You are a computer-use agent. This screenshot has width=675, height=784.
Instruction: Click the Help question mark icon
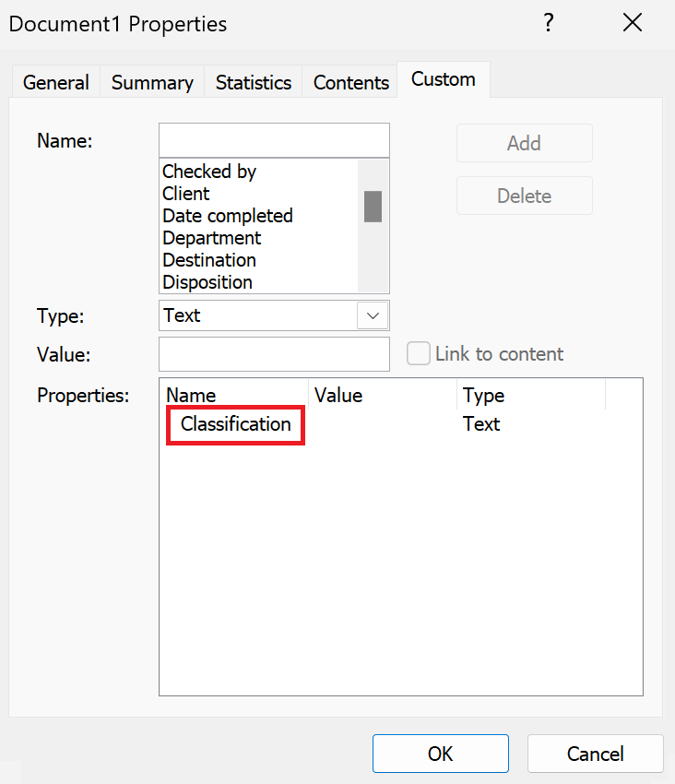click(x=548, y=23)
